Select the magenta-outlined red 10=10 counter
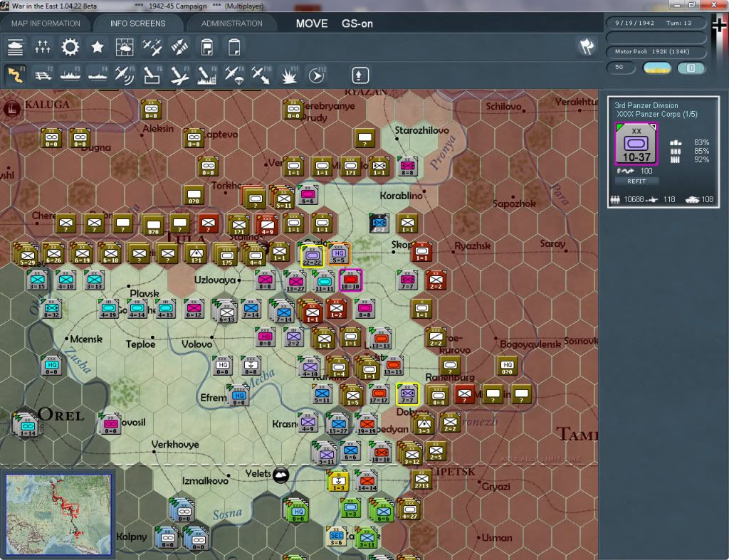 (x=350, y=280)
